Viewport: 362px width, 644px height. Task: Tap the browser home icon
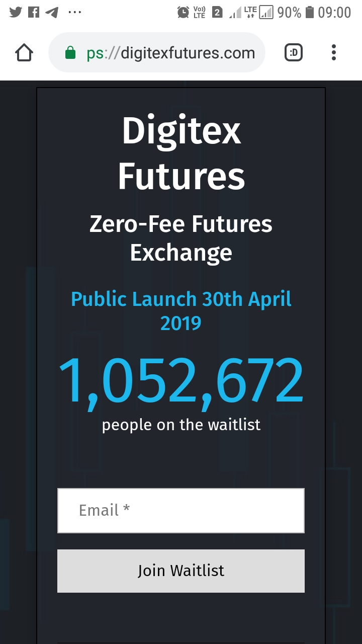click(24, 52)
